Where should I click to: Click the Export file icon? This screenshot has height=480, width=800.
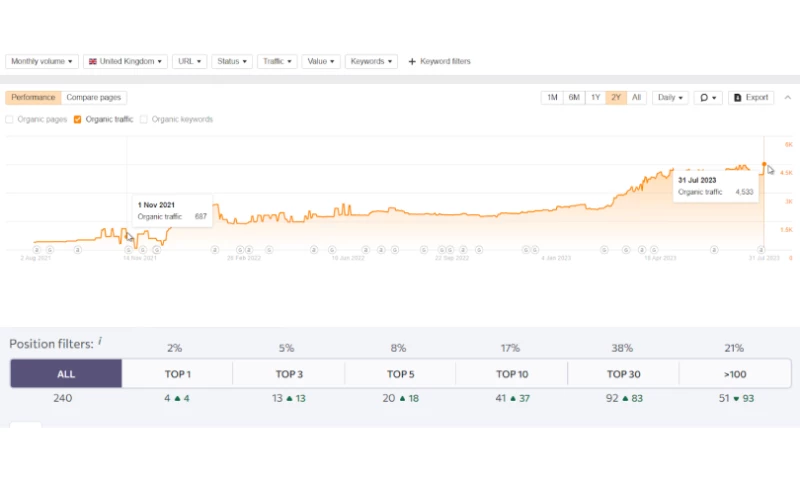click(x=738, y=98)
